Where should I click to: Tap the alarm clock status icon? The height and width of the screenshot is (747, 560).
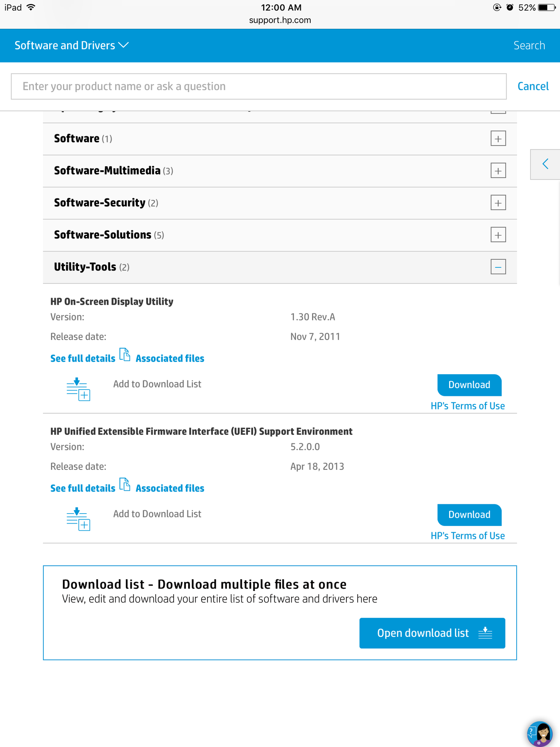click(510, 7)
